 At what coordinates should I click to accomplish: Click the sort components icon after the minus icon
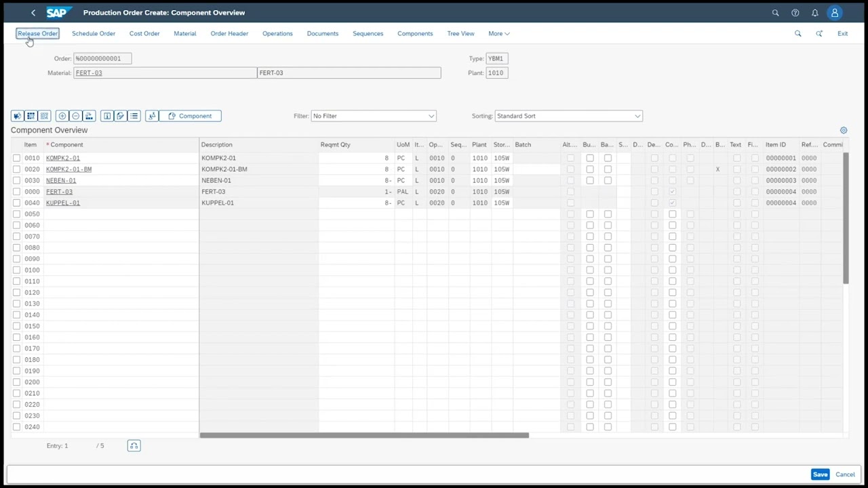tap(89, 116)
